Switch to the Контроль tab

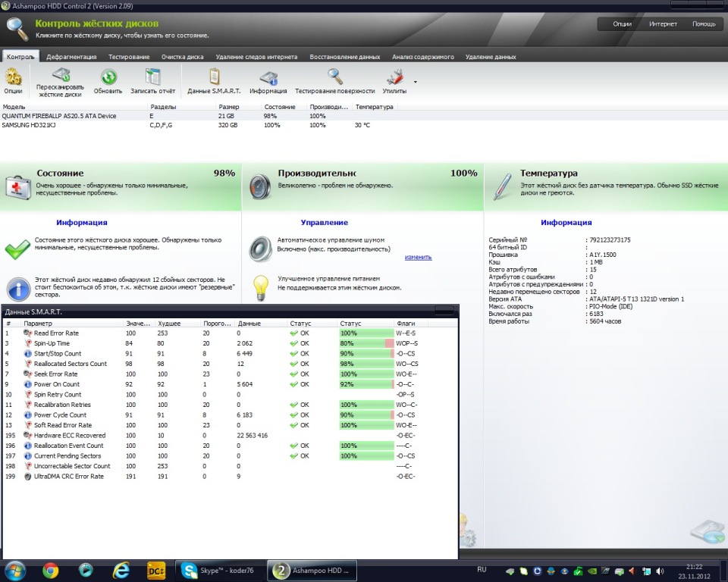pyautogui.click(x=20, y=57)
